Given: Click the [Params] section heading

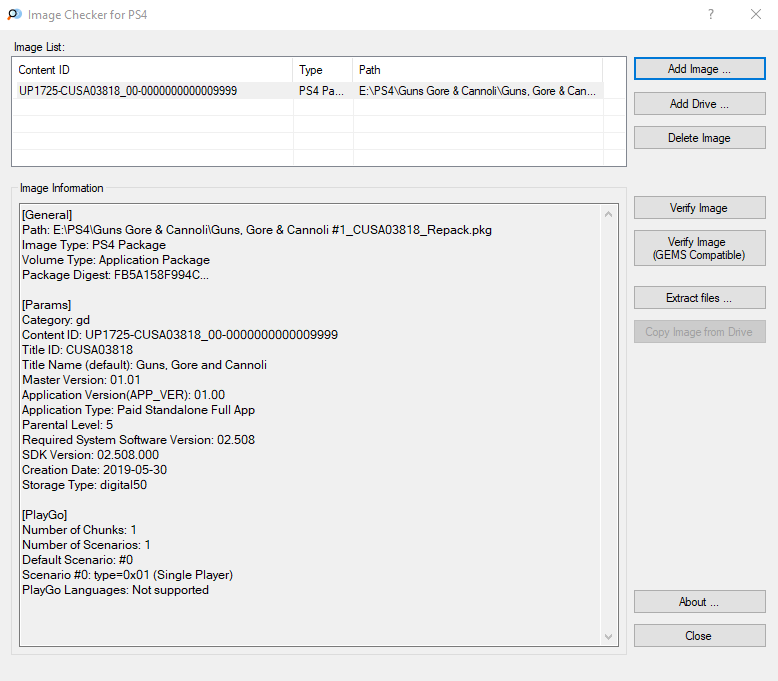Looking at the screenshot, I should point(47,305).
